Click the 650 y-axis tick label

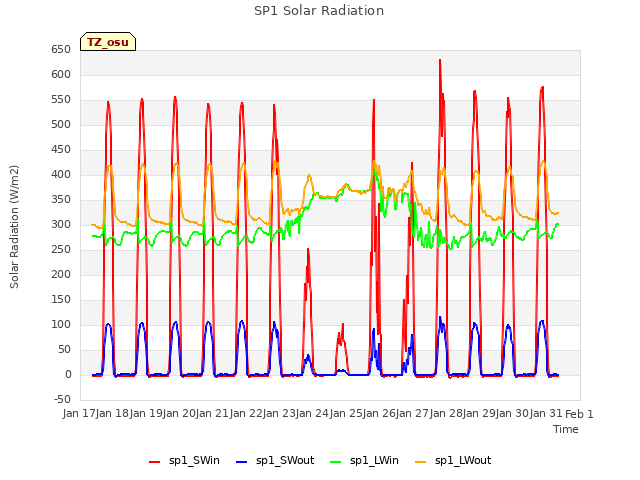point(61,49)
